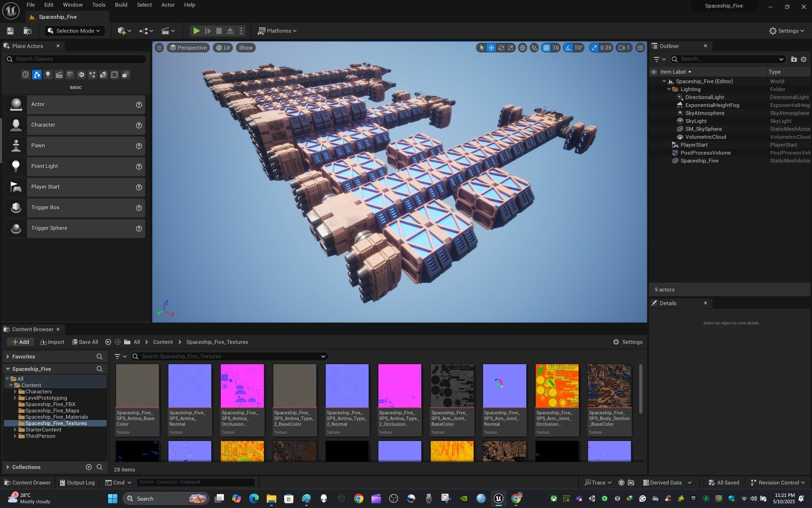Click the Play button to start simulation

point(196,31)
